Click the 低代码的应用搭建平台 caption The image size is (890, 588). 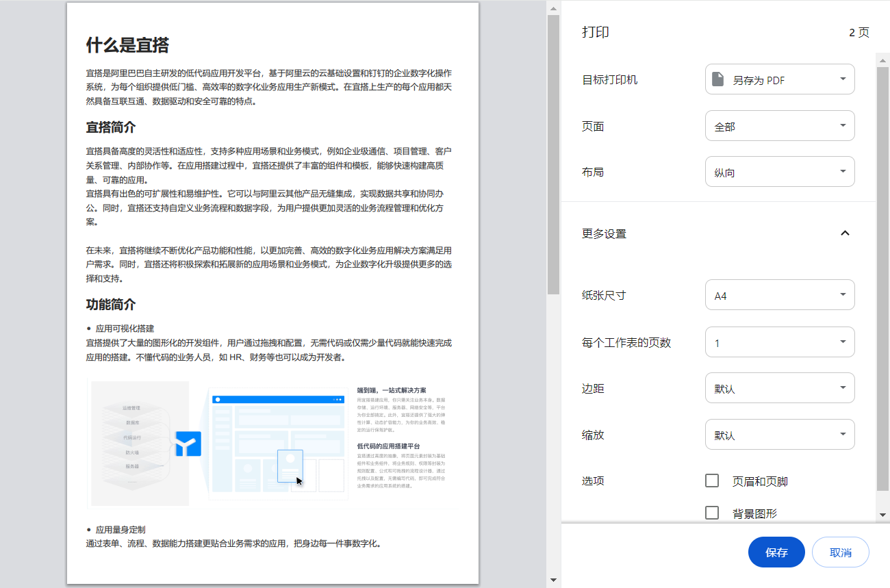[389, 446]
